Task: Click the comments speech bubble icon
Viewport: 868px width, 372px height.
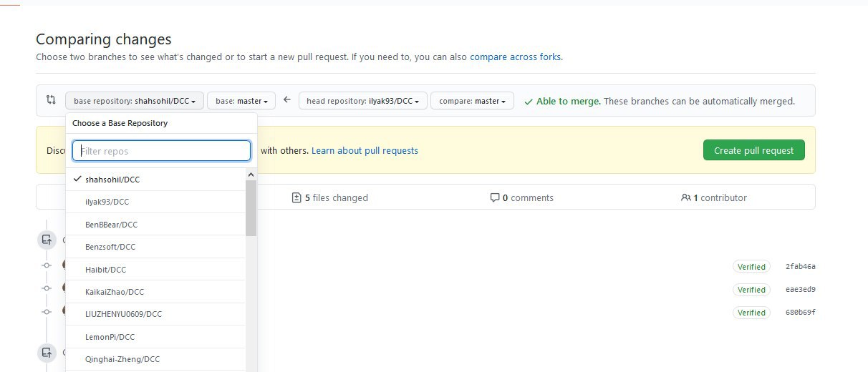Action: click(494, 197)
